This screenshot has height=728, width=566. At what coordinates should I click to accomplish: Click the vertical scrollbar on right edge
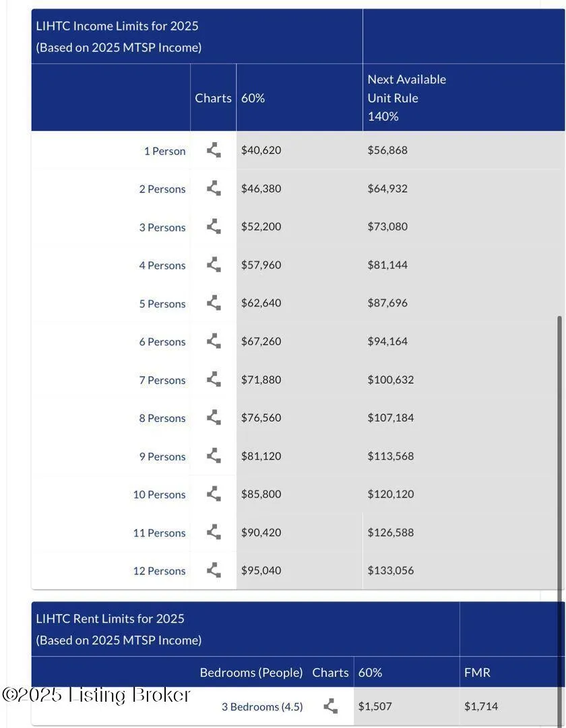[x=559, y=472]
